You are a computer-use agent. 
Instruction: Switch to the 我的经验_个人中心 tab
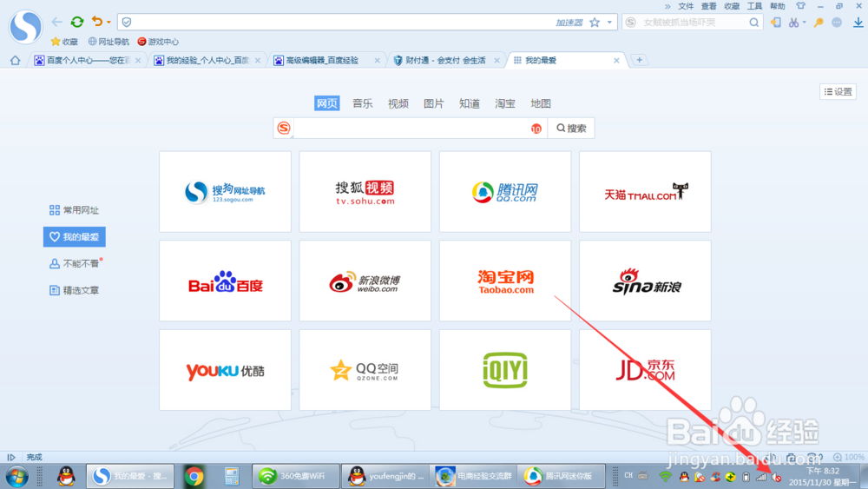tap(207, 60)
